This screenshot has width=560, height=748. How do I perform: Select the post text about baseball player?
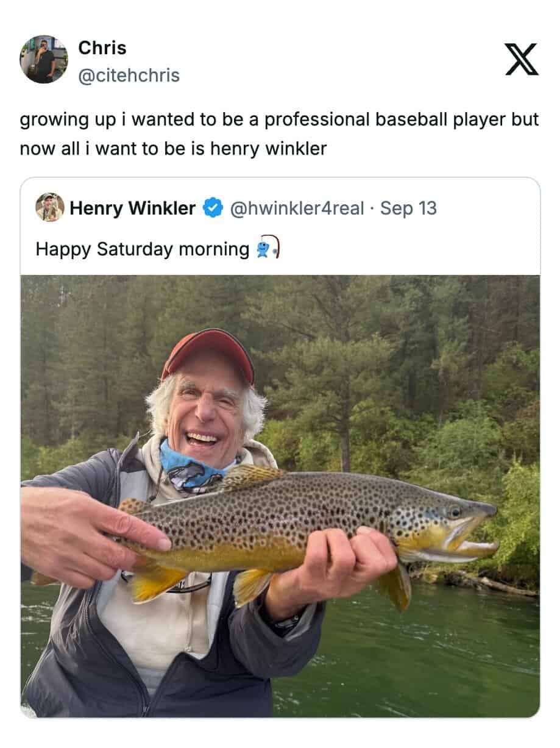point(279,119)
